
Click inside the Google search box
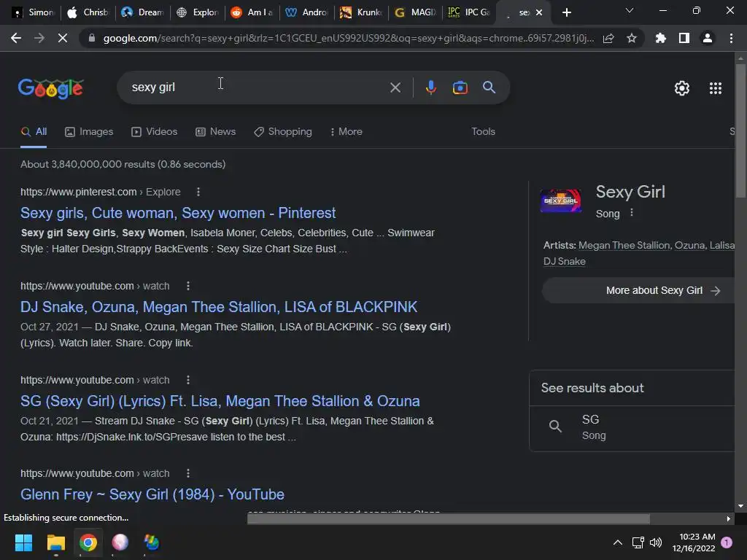point(258,87)
